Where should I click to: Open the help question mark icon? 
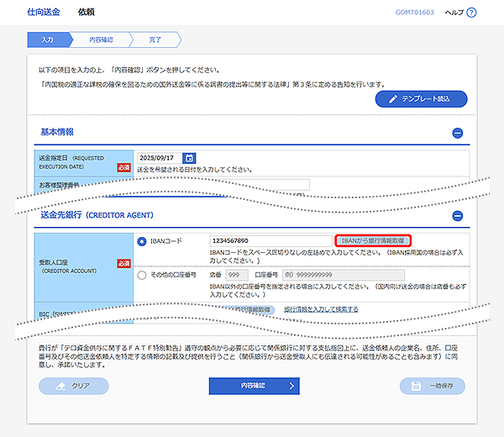click(x=471, y=13)
